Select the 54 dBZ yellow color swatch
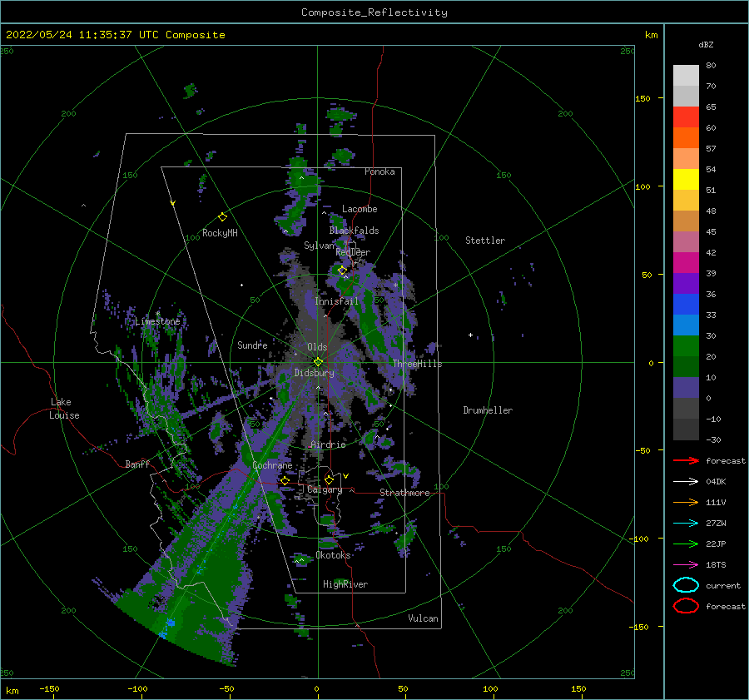749x700 pixels. [686, 179]
